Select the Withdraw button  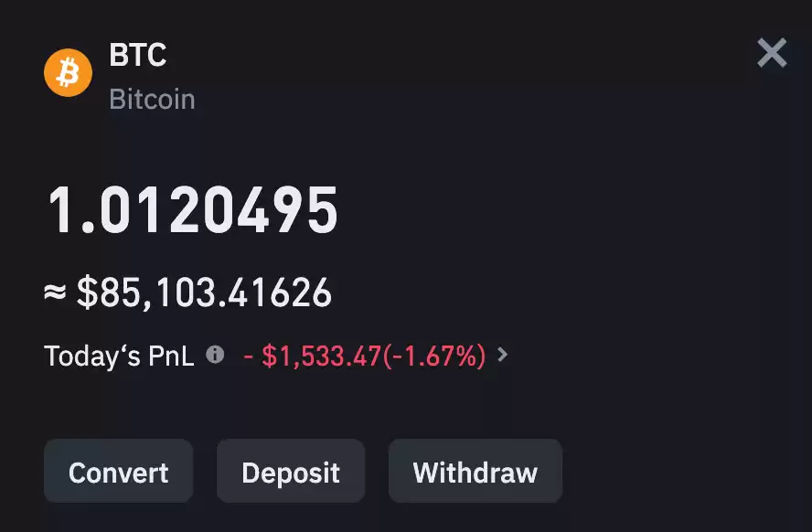click(475, 471)
